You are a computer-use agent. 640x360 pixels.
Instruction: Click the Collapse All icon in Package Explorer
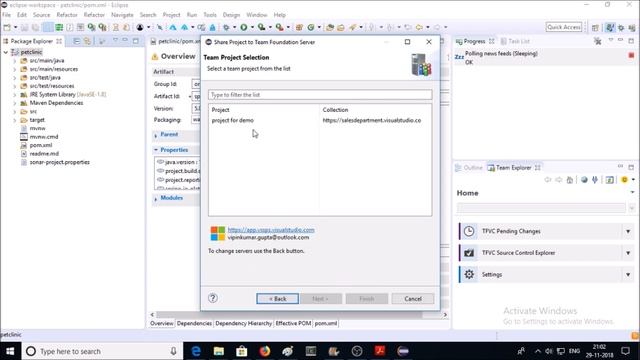(x=76, y=41)
